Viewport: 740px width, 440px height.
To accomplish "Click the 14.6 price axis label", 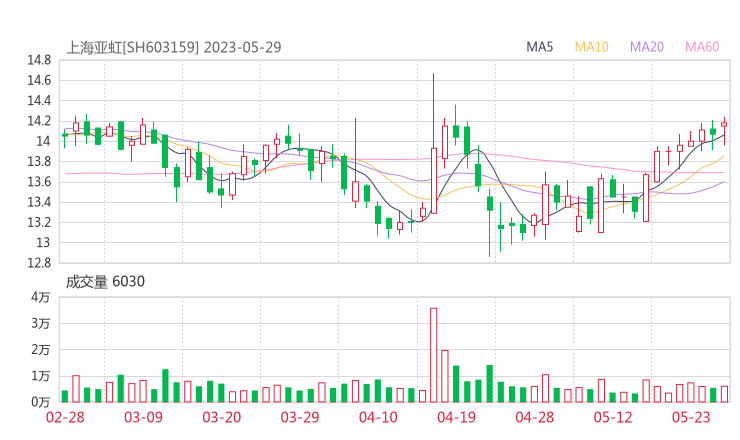I will [x=39, y=80].
